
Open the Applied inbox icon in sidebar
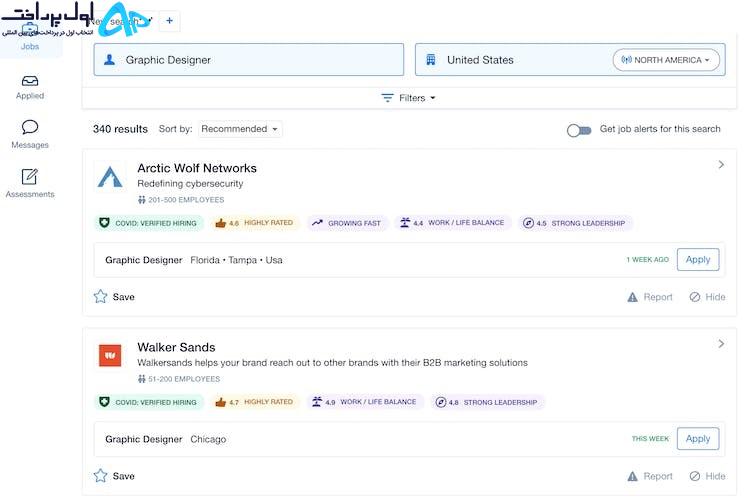pyautogui.click(x=30, y=81)
